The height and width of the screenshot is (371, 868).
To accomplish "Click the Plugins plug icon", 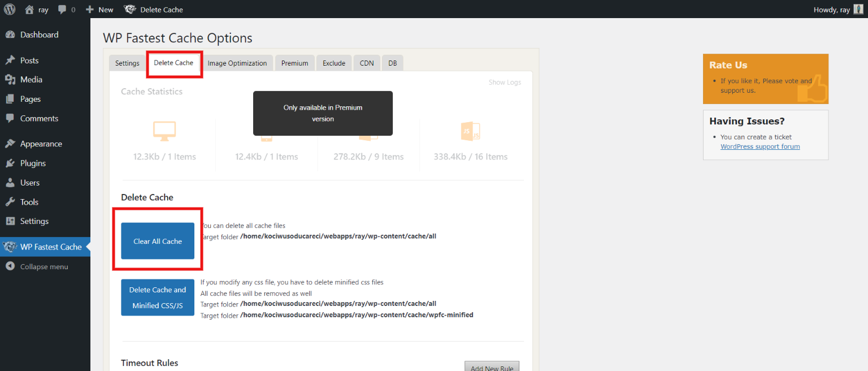I will pyautogui.click(x=10, y=163).
